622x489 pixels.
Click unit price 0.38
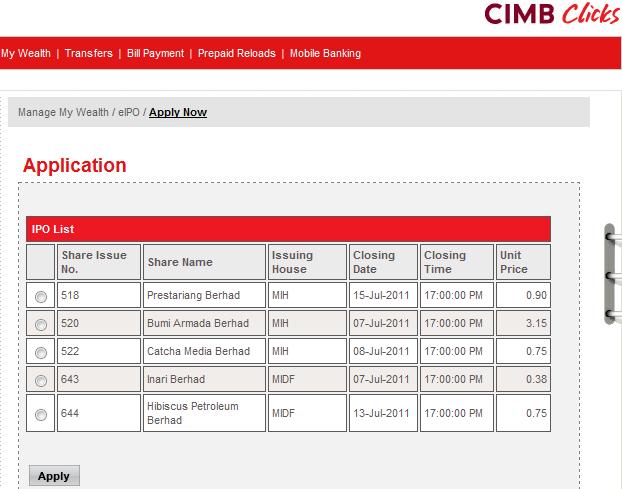click(x=536, y=379)
